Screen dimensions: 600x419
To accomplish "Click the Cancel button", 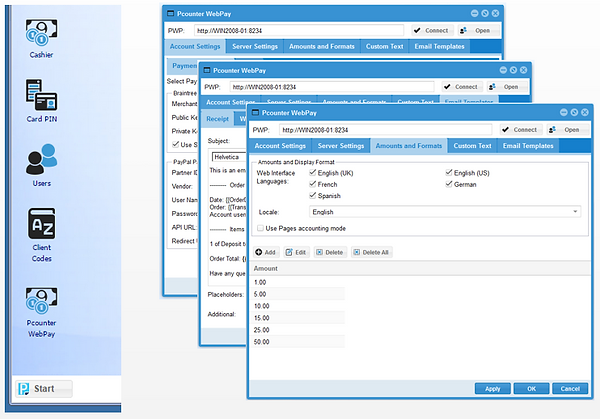I will pos(570,388).
